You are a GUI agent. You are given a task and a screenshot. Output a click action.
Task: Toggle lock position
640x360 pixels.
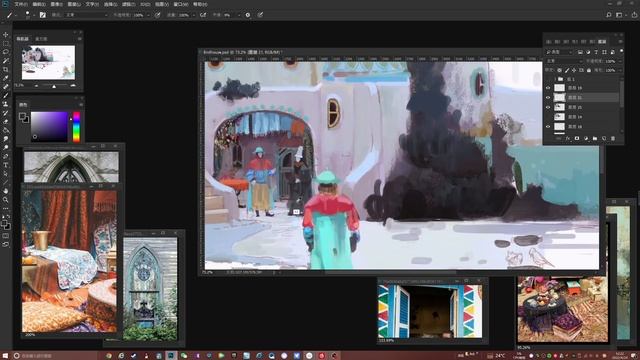(x=574, y=70)
